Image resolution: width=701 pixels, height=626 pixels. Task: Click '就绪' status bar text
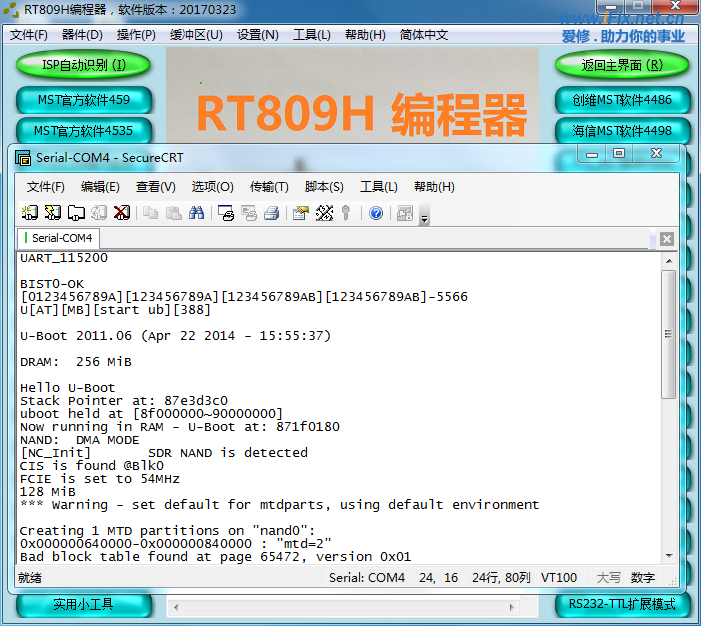point(30,578)
